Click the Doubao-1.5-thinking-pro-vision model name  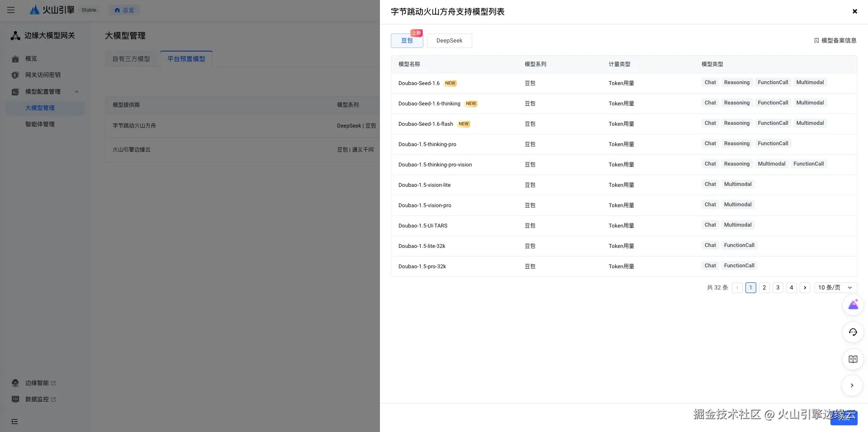pyautogui.click(x=435, y=165)
